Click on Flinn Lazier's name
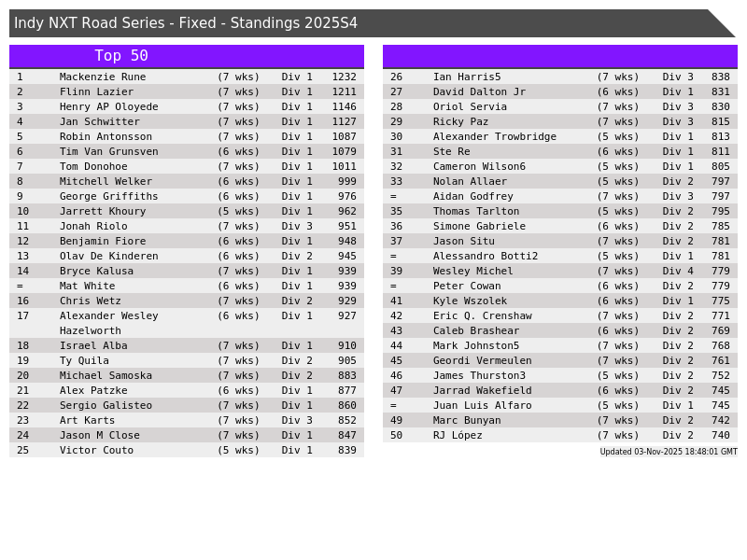This screenshot has width=747, height=560. click(x=96, y=92)
